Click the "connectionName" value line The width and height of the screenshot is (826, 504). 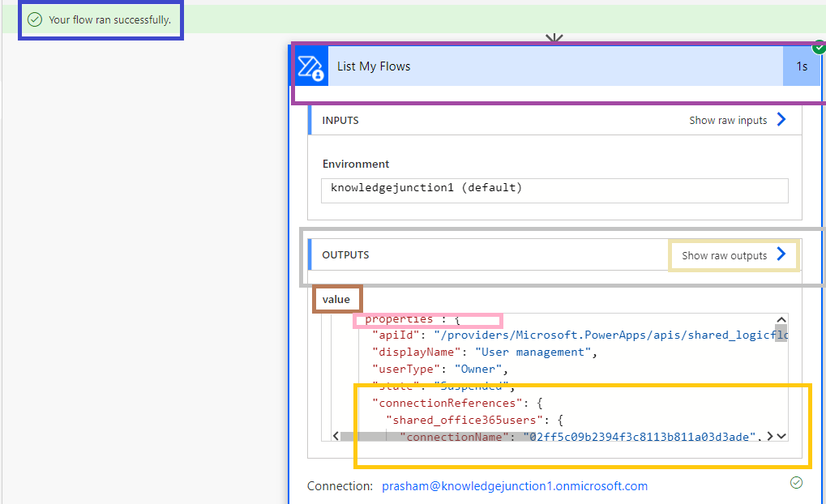(580, 437)
